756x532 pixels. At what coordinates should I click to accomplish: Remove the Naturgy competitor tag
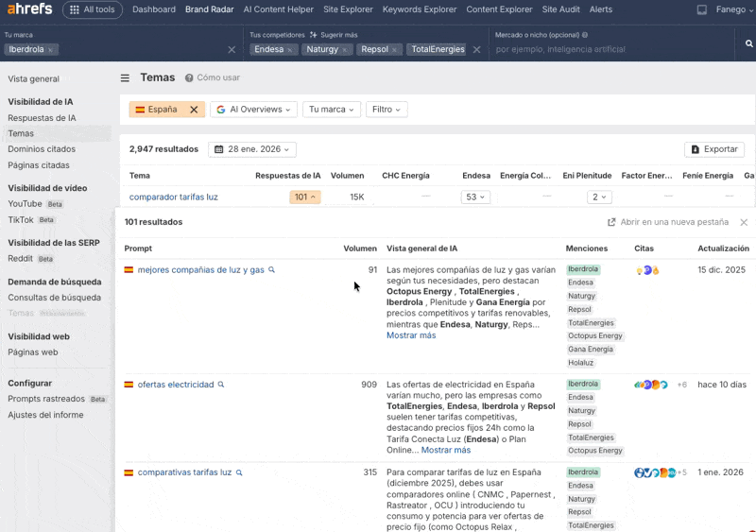click(344, 50)
